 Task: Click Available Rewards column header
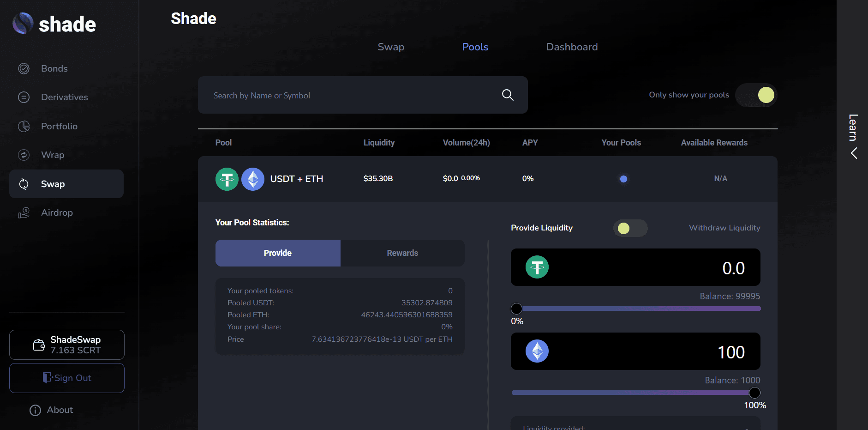pos(714,143)
